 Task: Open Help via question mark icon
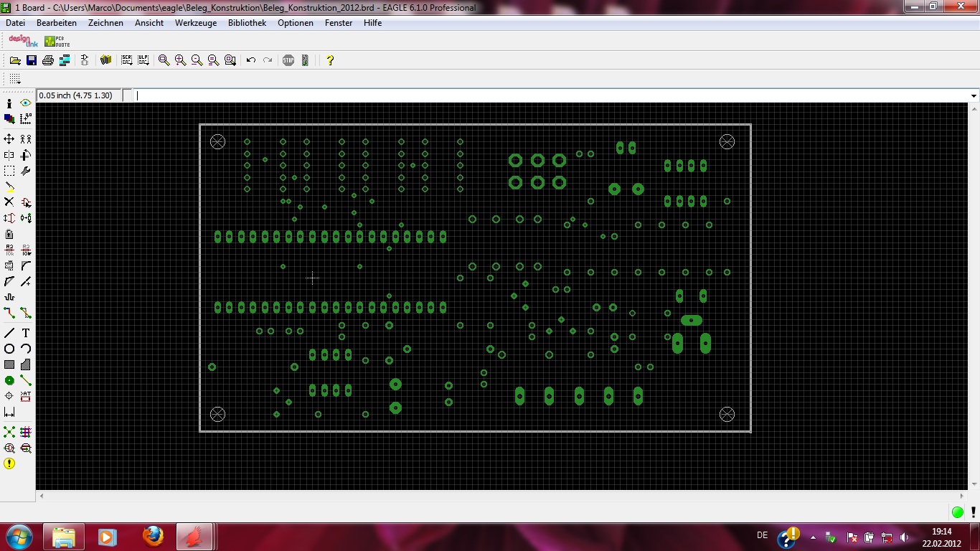point(330,60)
